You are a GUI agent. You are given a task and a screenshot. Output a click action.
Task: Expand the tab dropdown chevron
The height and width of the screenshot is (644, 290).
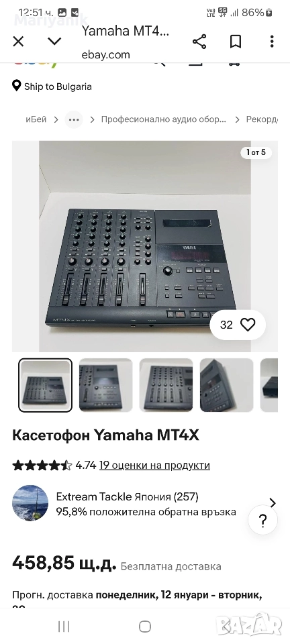[54, 41]
